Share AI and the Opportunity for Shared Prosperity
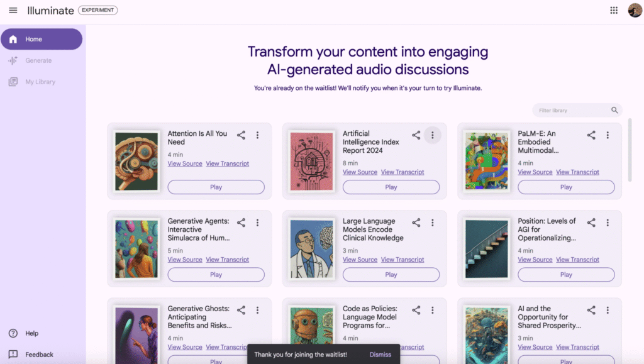The height and width of the screenshot is (364, 644). [591, 310]
